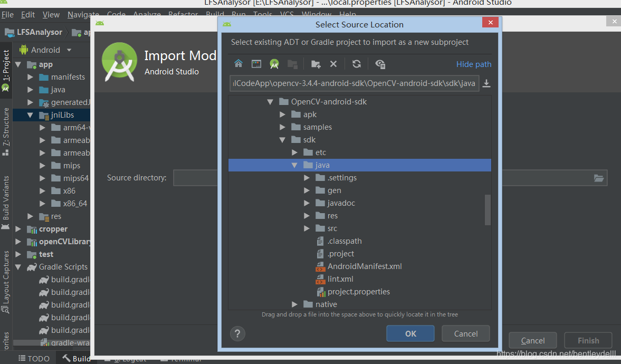Expand the native folder

[x=294, y=304]
